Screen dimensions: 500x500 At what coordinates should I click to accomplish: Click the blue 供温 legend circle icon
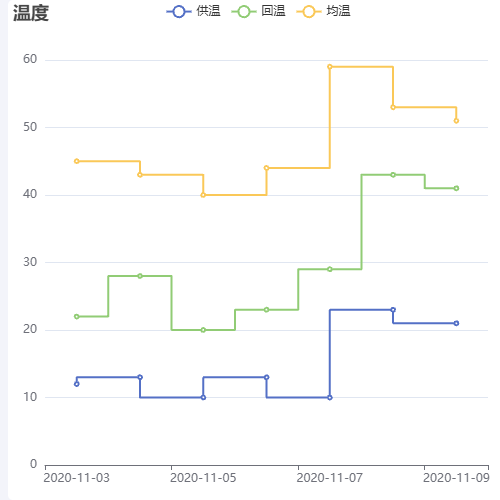click(179, 12)
